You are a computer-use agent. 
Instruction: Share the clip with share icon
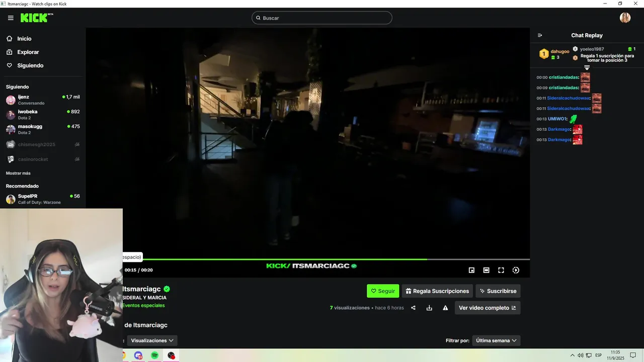click(x=413, y=308)
